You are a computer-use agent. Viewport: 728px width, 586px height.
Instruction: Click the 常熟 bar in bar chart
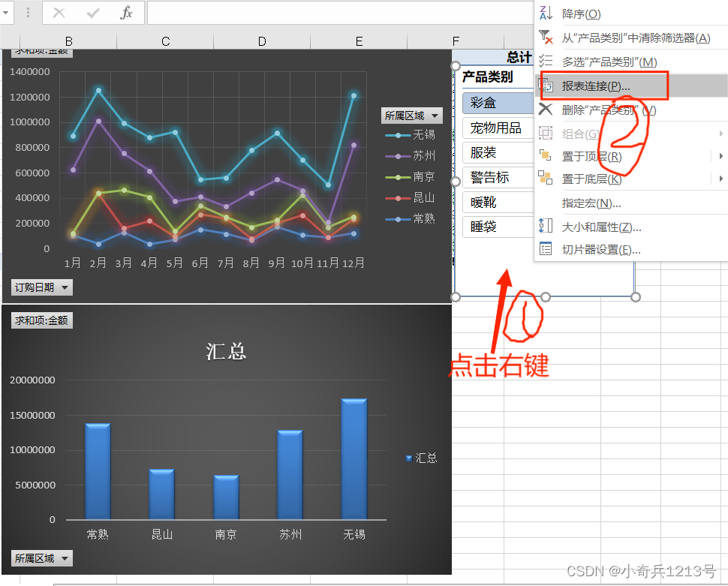click(98, 471)
